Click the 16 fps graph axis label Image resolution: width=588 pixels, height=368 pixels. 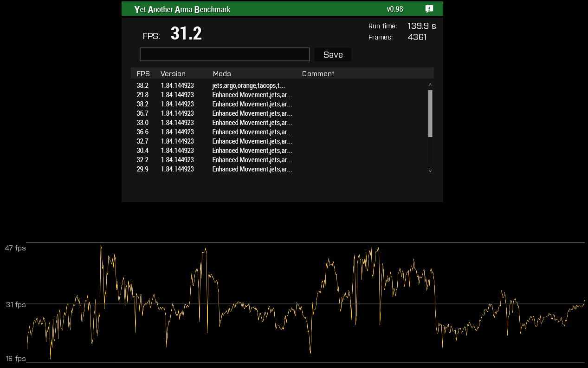click(16, 359)
